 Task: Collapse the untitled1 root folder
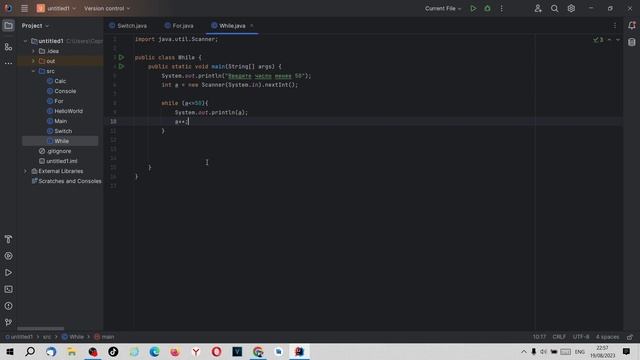pos(25,41)
